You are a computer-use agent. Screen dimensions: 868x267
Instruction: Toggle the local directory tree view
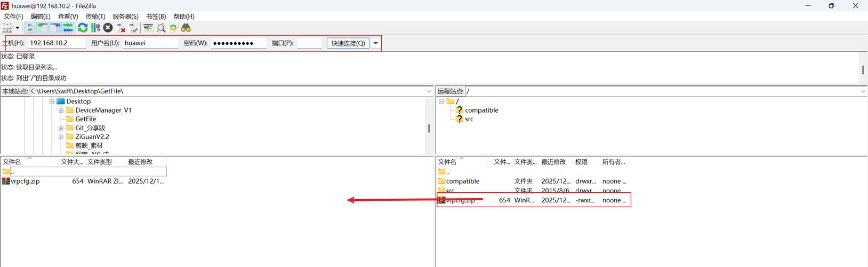[x=43, y=28]
